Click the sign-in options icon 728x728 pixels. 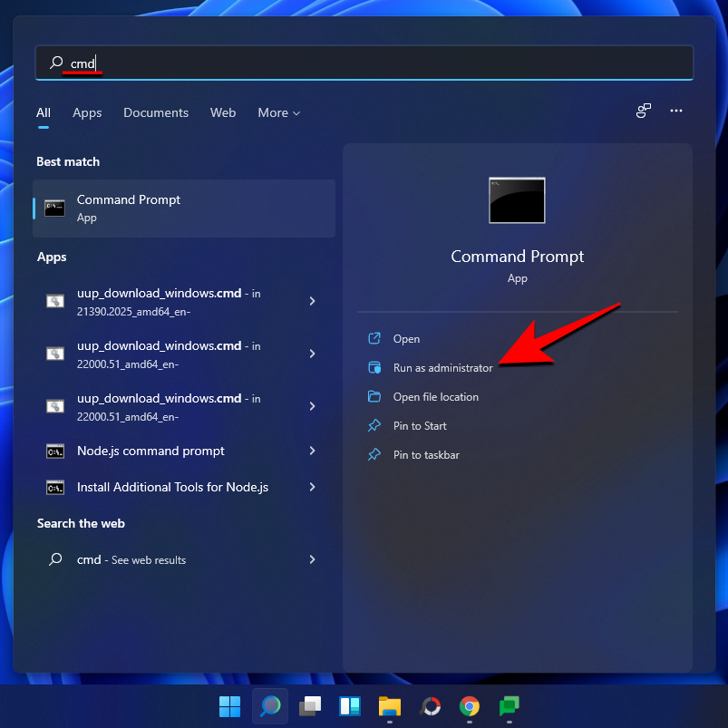tap(643, 111)
